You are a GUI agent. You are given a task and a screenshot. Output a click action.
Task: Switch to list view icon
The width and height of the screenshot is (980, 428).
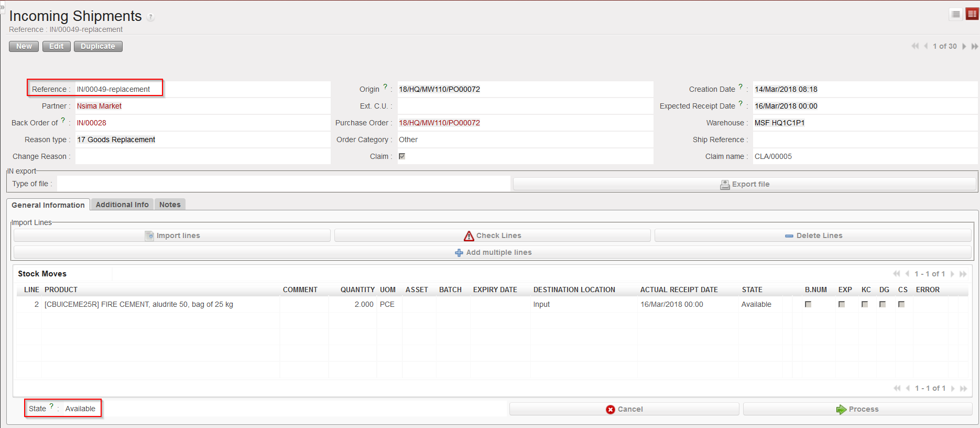pos(955,14)
